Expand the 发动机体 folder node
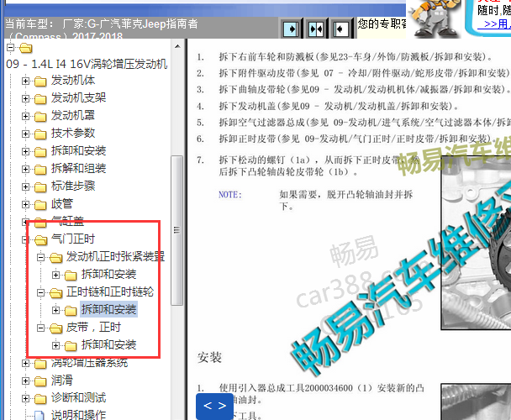The height and width of the screenshot is (420, 511). (25, 81)
